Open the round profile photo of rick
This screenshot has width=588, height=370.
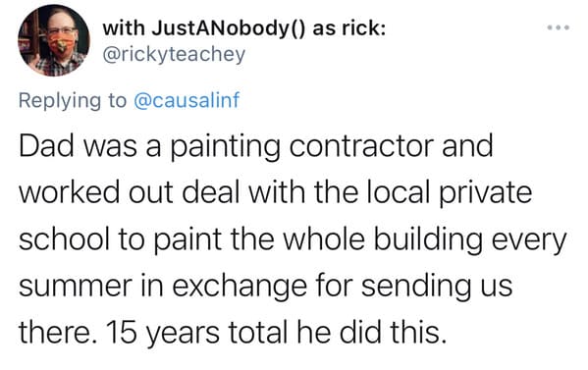click(x=54, y=40)
